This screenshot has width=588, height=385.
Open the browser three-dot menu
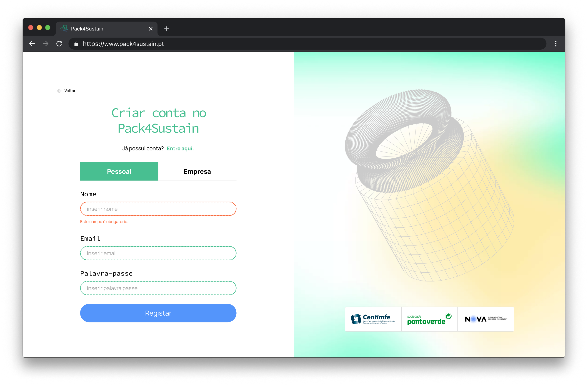click(x=556, y=44)
